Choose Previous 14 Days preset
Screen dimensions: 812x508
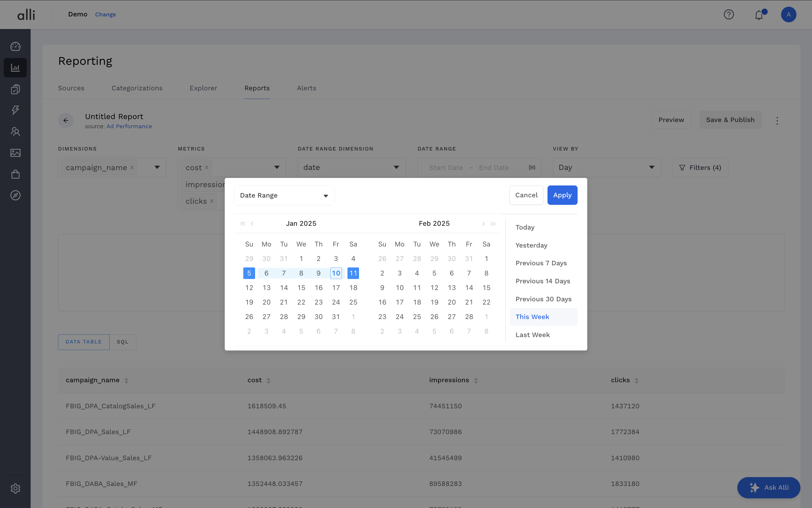[543, 281]
